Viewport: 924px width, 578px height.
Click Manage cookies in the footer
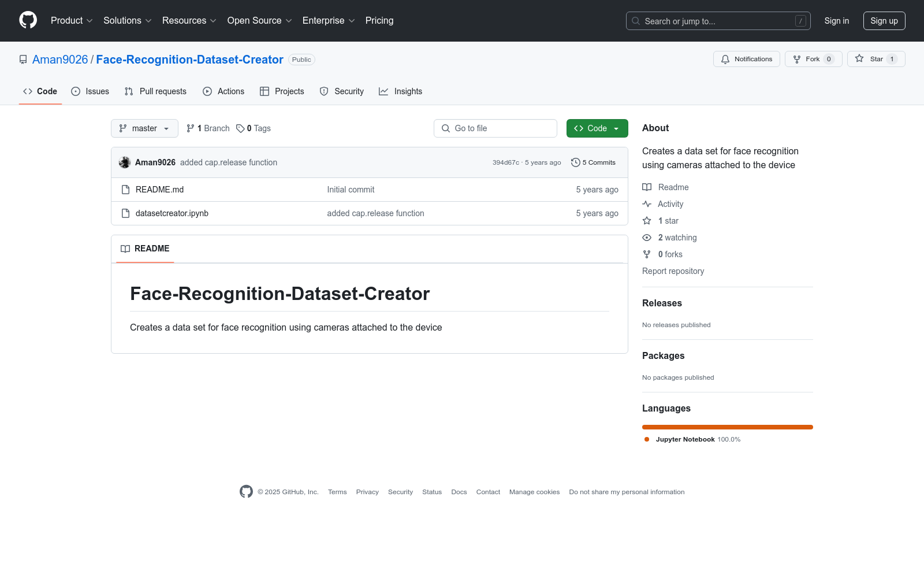pos(534,492)
